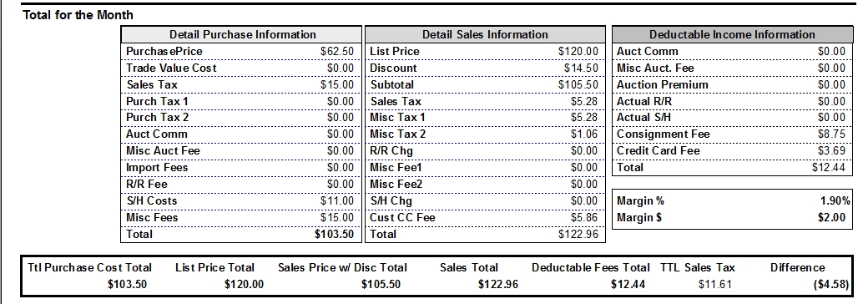Click the TTL Sales Tax $11.61
Viewport: 868px width, 304px height.
pyautogui.click(x=715, y=285)
